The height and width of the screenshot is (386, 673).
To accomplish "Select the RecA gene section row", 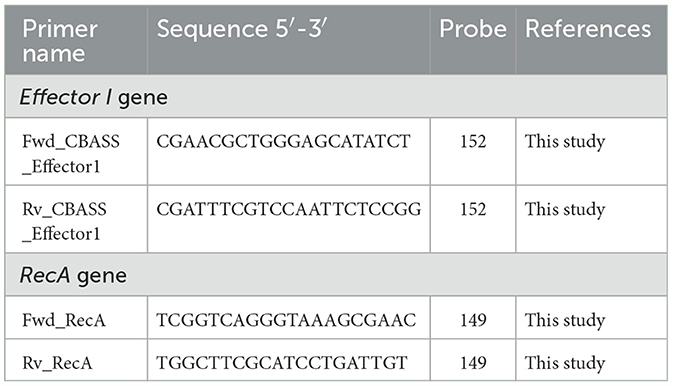I will point(336,275).
